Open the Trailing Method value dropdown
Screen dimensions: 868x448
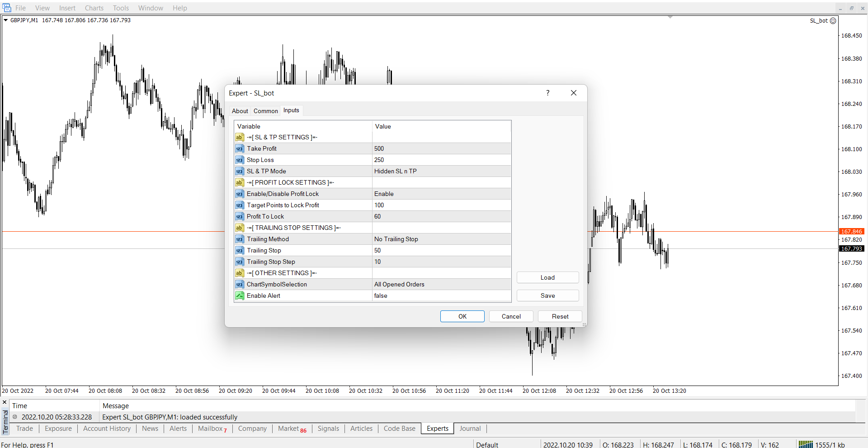(x=441, y=239)
